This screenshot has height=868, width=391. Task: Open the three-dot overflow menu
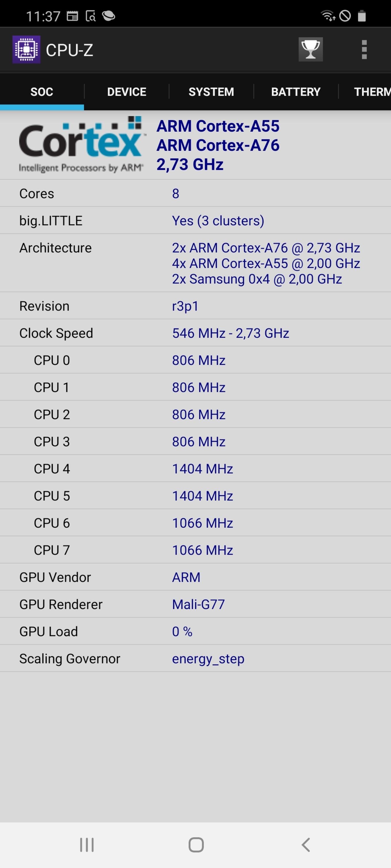[364, 50]
